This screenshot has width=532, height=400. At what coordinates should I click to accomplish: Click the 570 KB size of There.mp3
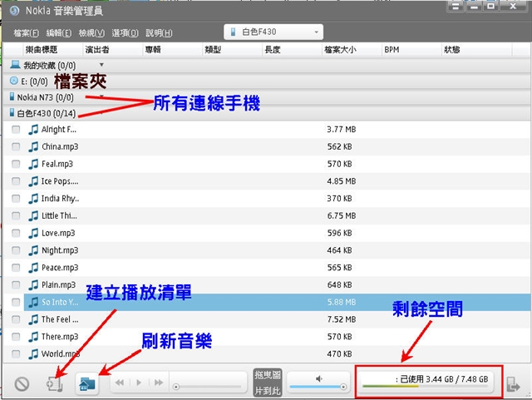pyautogui.click(x=339, y=337)
